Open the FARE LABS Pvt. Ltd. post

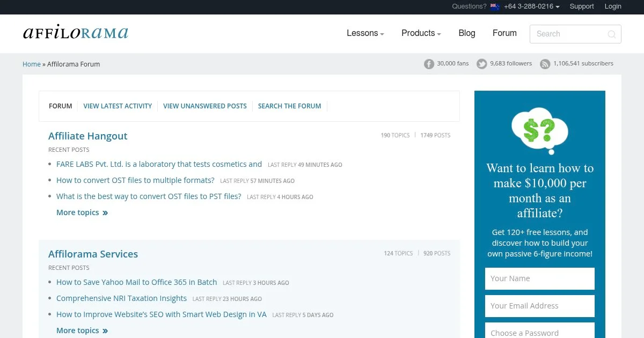click(x=159, y=164)
